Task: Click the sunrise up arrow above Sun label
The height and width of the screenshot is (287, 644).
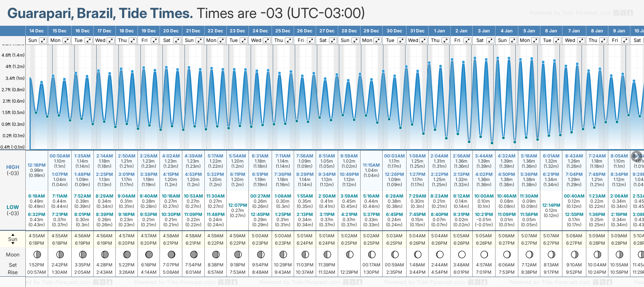Action: pos(13,234)
